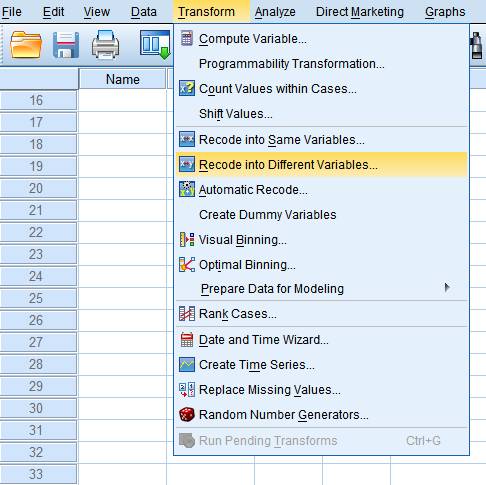
Task: Open the data file folder icon
Action: click(x=26, y=45)
